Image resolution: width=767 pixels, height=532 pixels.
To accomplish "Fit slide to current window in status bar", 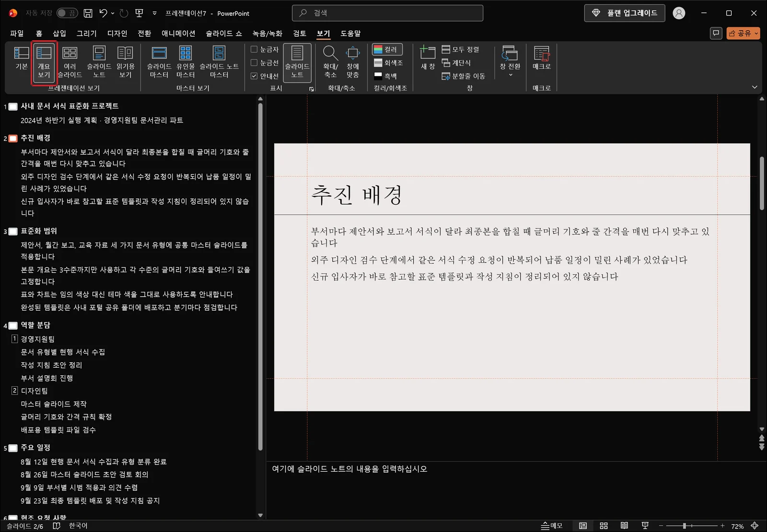I will (755, 526).
